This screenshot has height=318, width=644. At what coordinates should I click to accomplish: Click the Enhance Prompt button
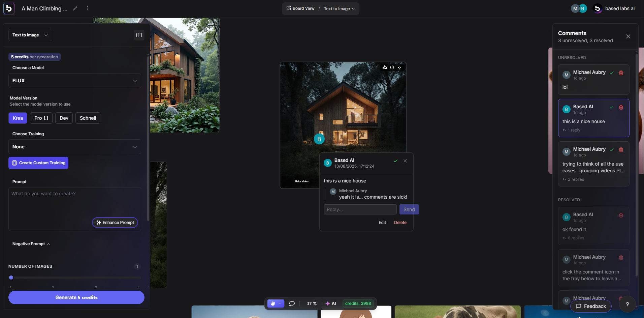pyautogui.click(x=115, y=223)
